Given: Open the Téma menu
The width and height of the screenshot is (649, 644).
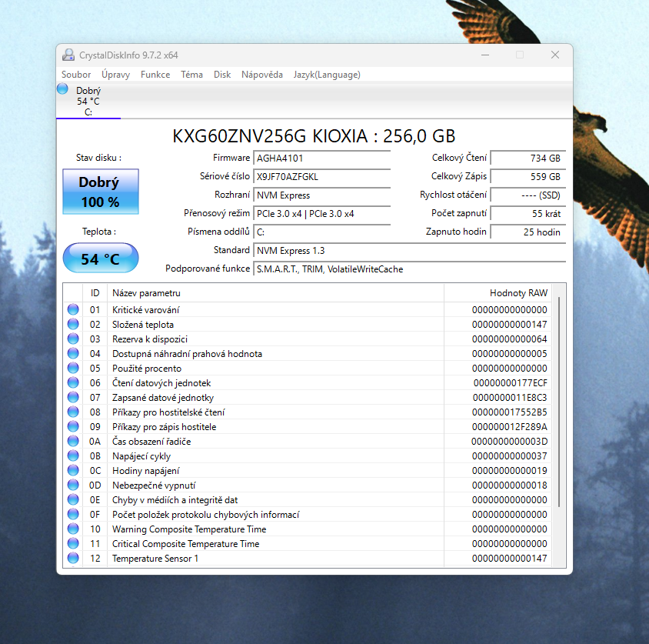Looking at the screenshot, I should (x=191, y=75).
